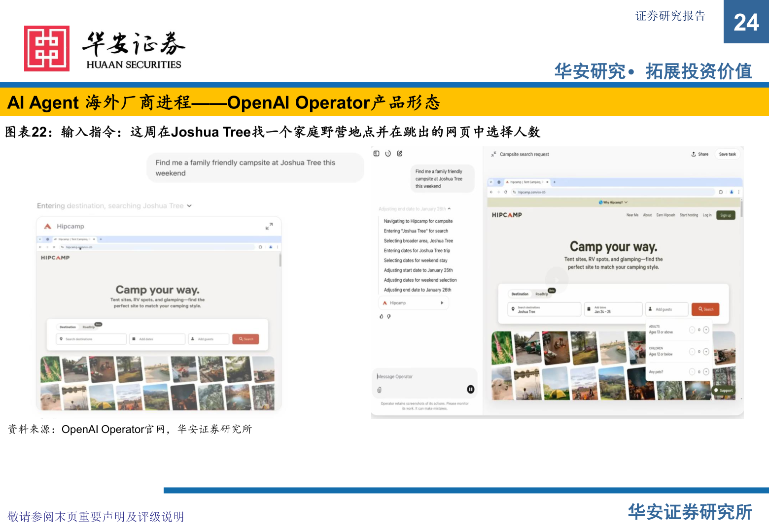Open history clock icon in right Operator panel

coord(388,154)
